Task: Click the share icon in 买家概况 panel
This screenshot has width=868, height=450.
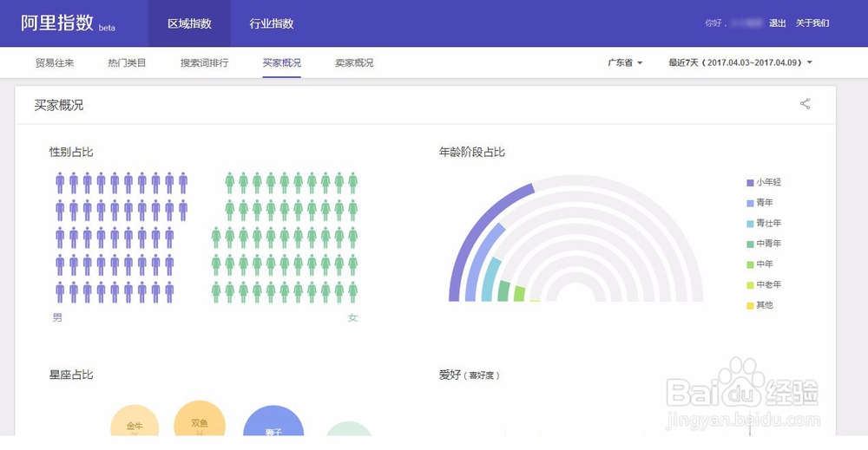Action: pos(805,104)
